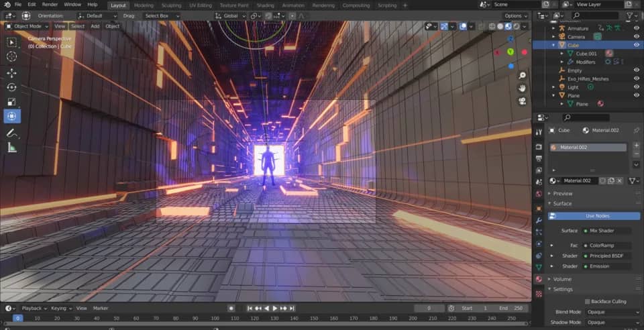Open the File menu
The width and height of the screenshot is (644, 330).
point(17,5)
